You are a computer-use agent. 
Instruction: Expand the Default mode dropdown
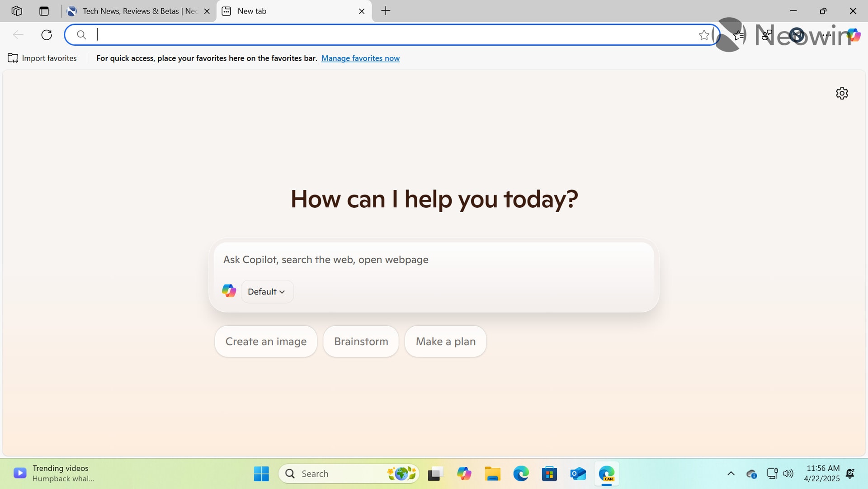[267, 292]
